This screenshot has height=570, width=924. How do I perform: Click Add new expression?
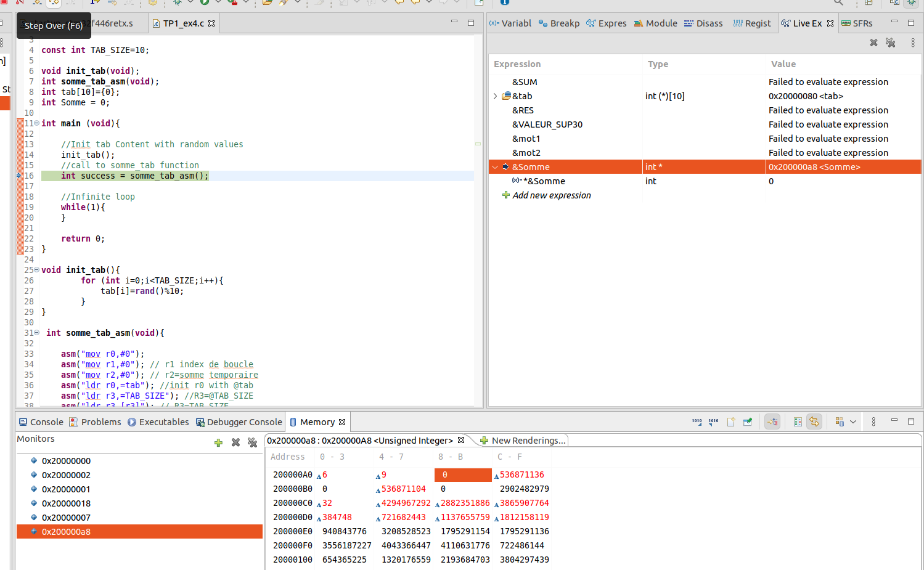[x=551, y=195]
